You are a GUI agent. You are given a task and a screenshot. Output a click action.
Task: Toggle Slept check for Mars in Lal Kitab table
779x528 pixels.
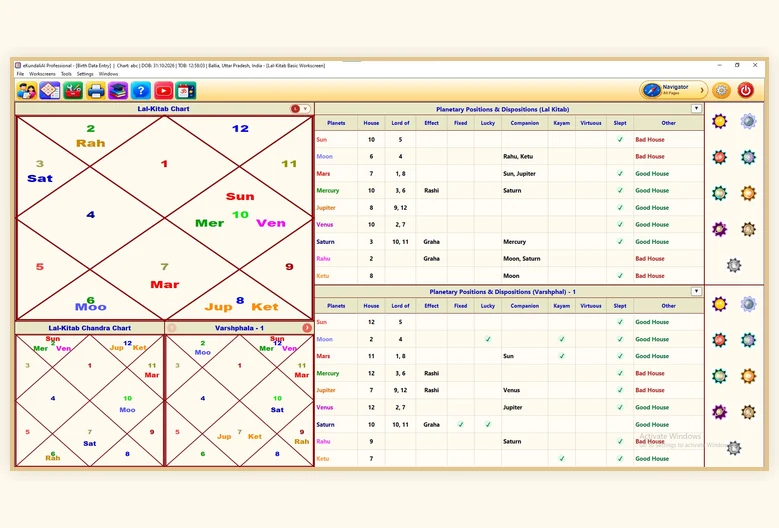click(x=620, y=173)
